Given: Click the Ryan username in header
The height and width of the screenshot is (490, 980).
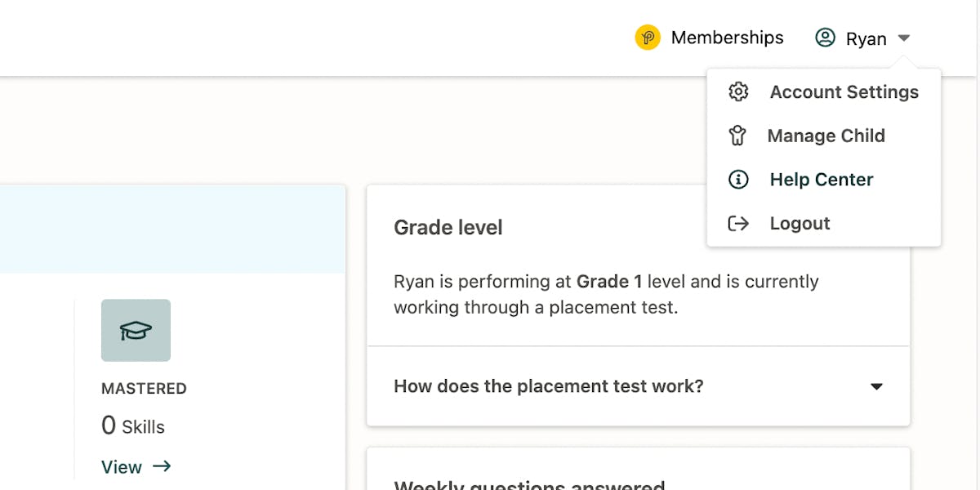Looking at the screenshot, I should (866, 39).
